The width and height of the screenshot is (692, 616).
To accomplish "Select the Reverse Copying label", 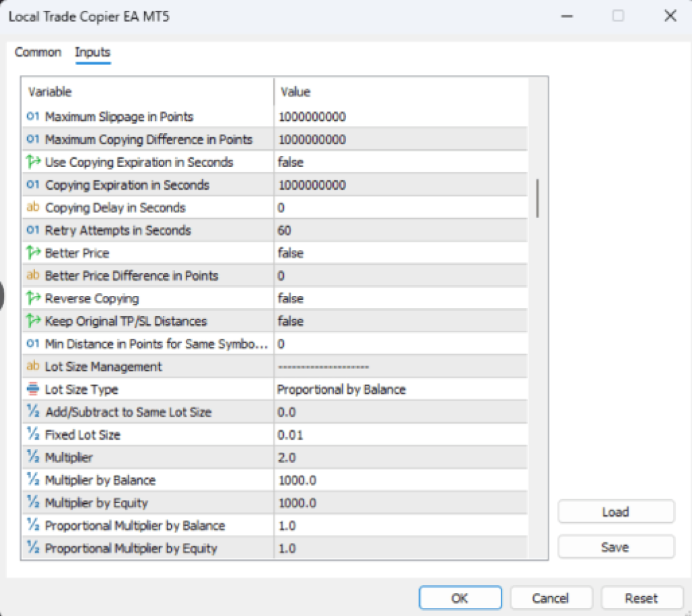I will coord(92,299).
